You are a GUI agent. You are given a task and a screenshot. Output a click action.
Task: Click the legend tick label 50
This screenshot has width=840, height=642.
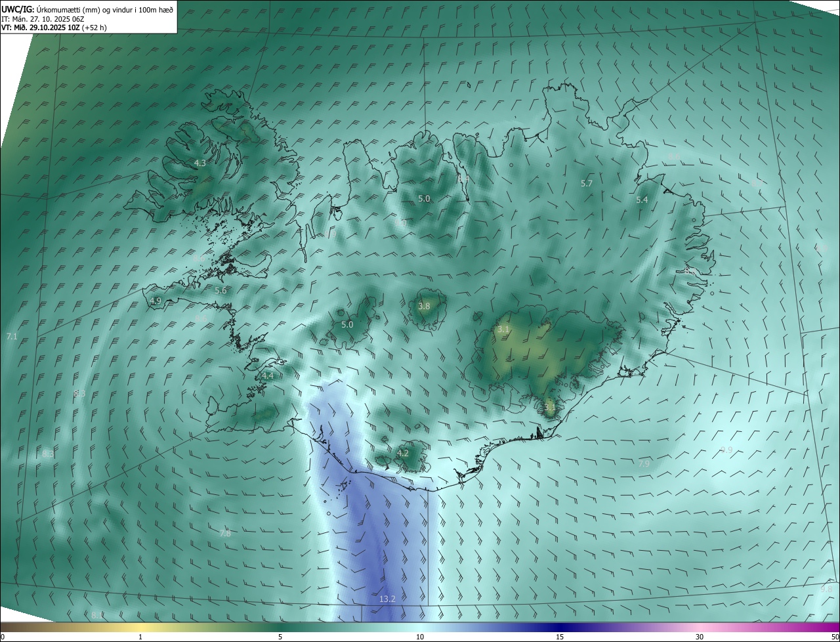pos(835,637)
